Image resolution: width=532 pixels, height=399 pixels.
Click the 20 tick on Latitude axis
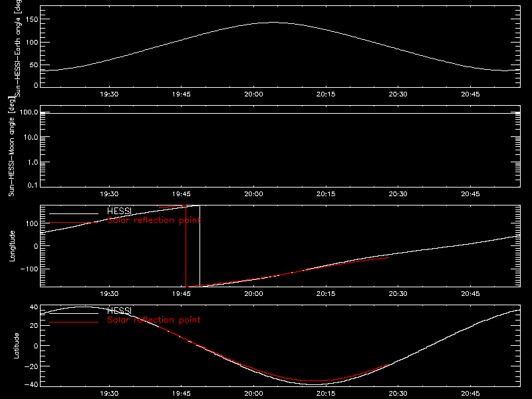[x=34, y=326]
